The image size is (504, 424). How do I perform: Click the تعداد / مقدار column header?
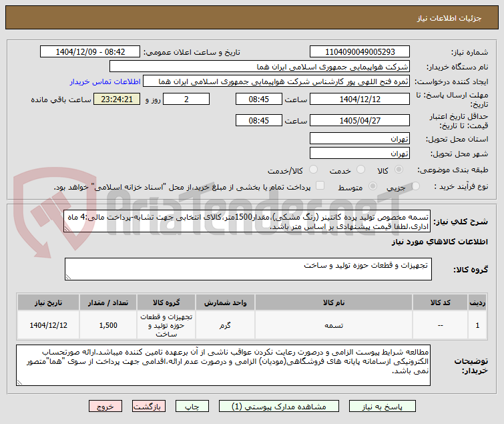coord(108,302)
